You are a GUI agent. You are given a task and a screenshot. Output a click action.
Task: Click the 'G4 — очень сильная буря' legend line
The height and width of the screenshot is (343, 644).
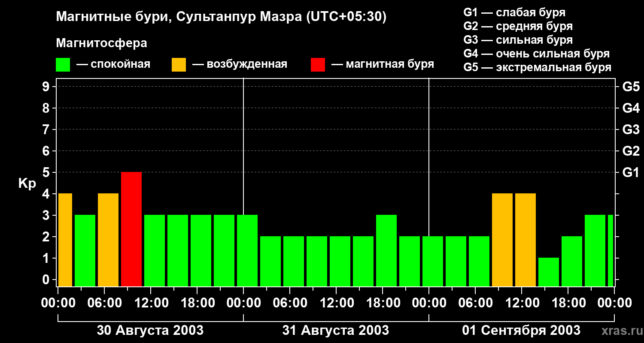click(536, 54)
